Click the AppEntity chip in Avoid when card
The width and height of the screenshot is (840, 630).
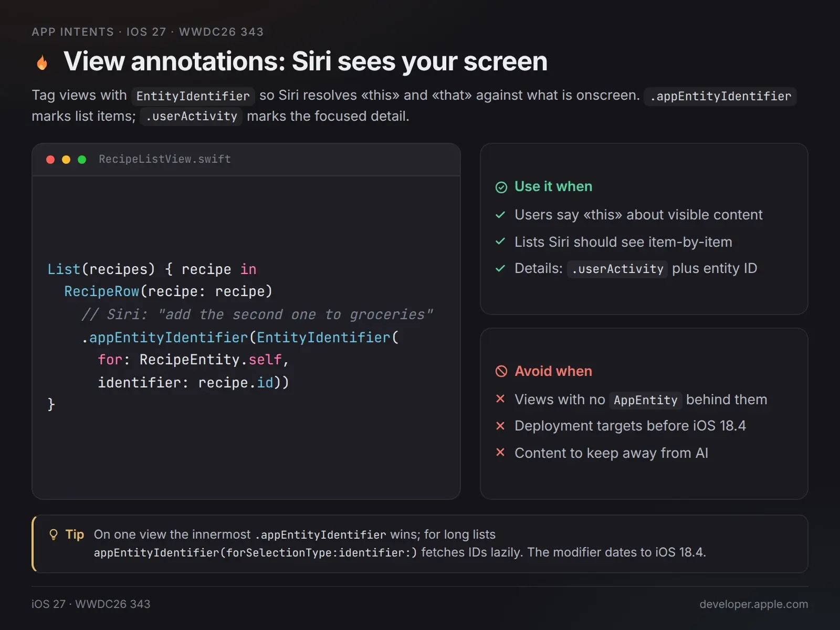click(646, 400)
